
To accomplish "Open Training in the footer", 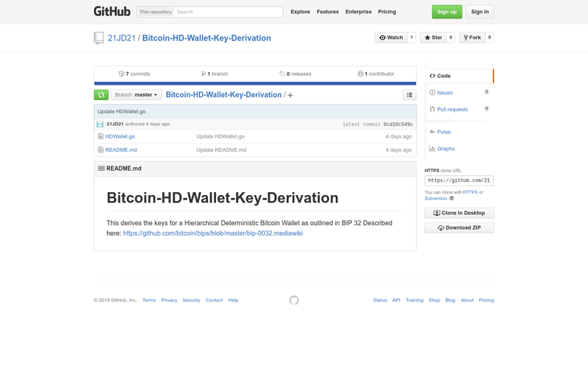I will 415,300.
